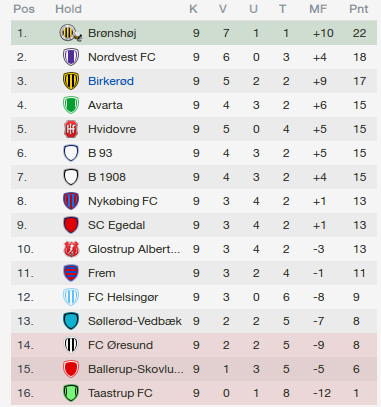This screenshot has height=407, width=381.
Task: Click the MF column header
Action: [x=318, y=9]
